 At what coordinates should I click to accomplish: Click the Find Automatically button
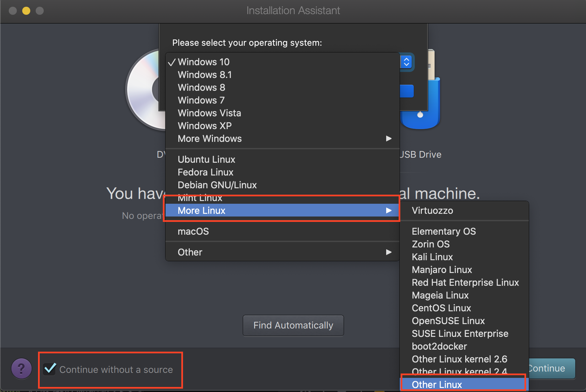coord(293,325)
